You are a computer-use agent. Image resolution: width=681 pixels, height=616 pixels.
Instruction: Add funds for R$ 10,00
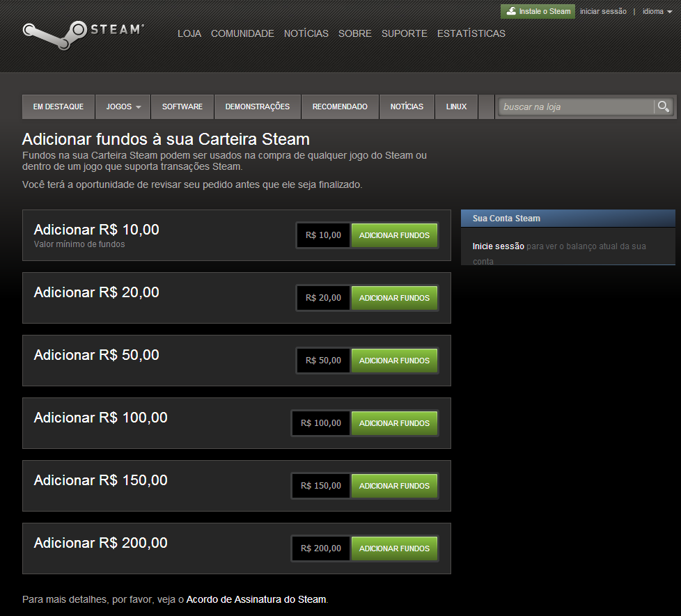[x=394, y=235]
